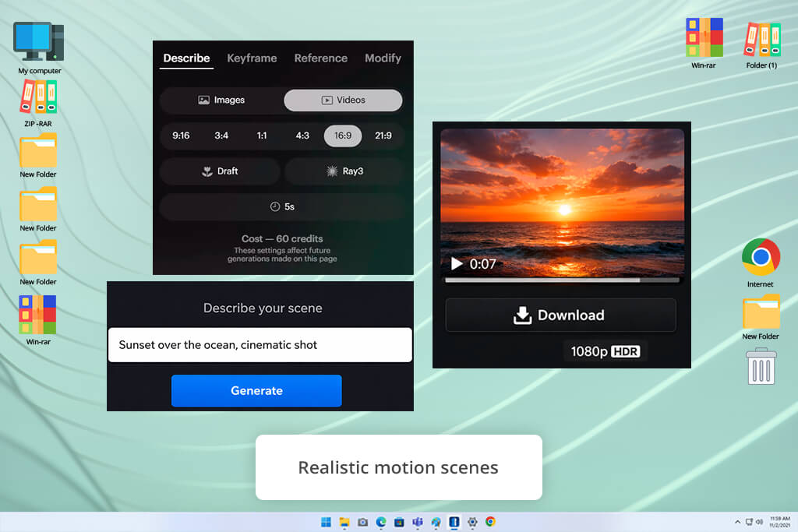Launch Microsoft Edge from the taskbar
This screenshot has width=798, height=532.
pyautogui.click(x=380, y=522)
